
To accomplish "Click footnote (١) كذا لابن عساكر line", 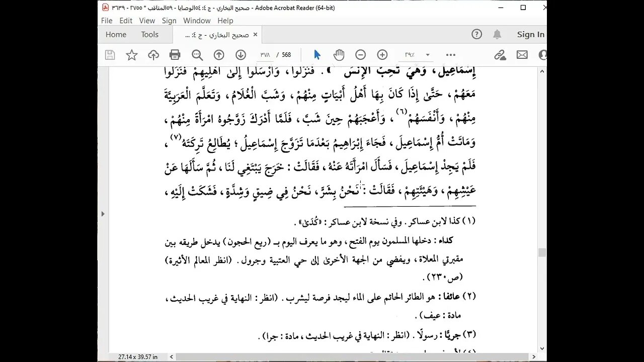I will [385, 222].
